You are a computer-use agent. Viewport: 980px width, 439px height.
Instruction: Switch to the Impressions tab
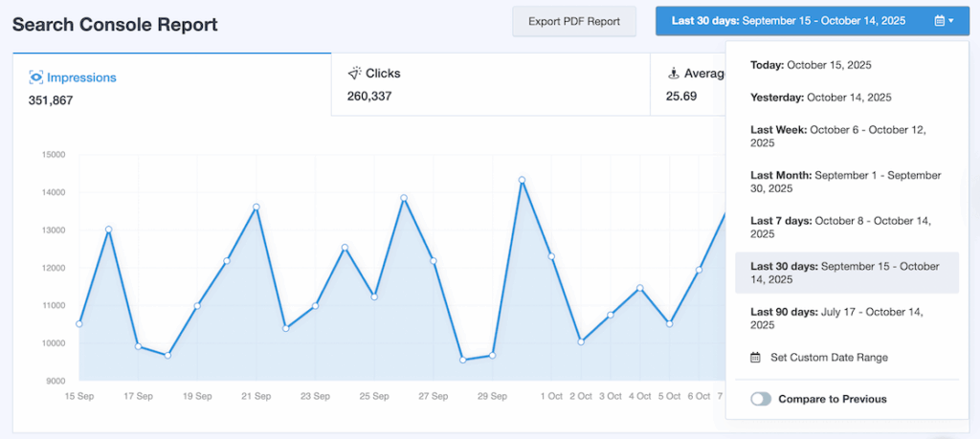pyautogui.click(x=170, y=86)
